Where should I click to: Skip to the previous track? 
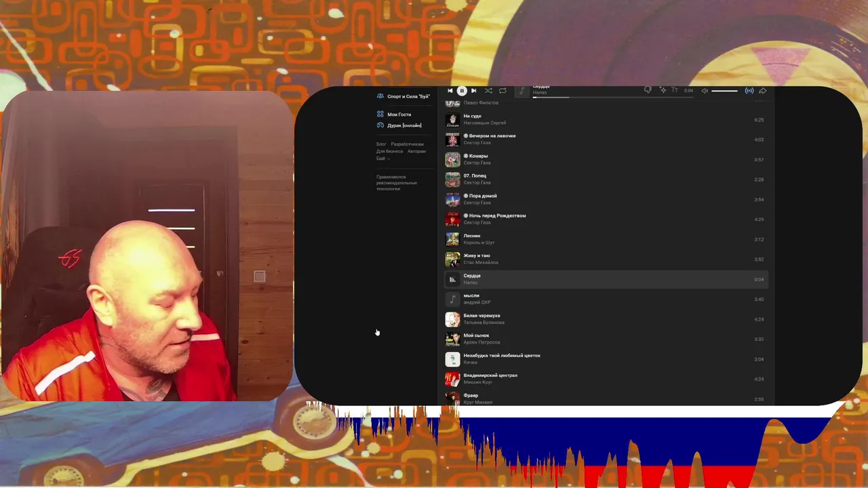tap(450, 91)
